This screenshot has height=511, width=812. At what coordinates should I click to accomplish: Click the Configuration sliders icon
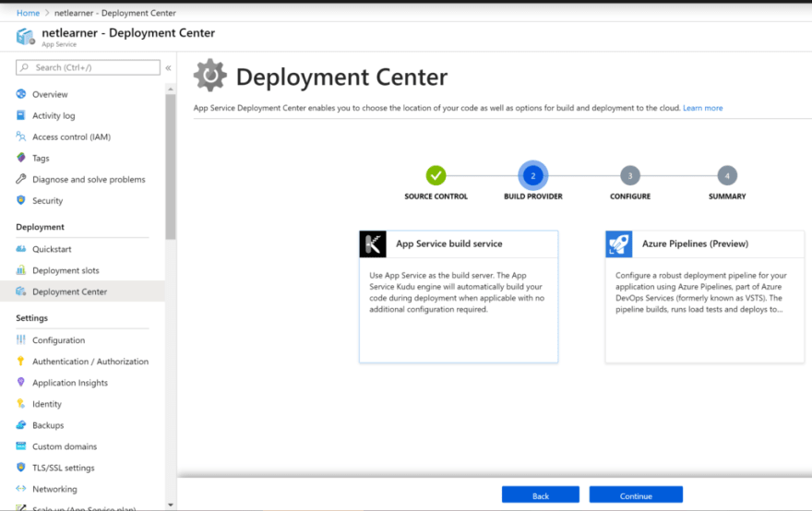point(20,339)
